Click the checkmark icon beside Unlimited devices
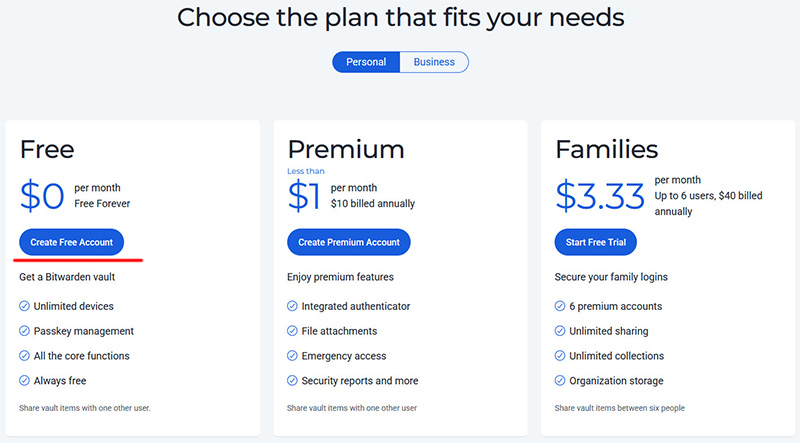Screen dimensions: 800x443 (x=24, y=306)
